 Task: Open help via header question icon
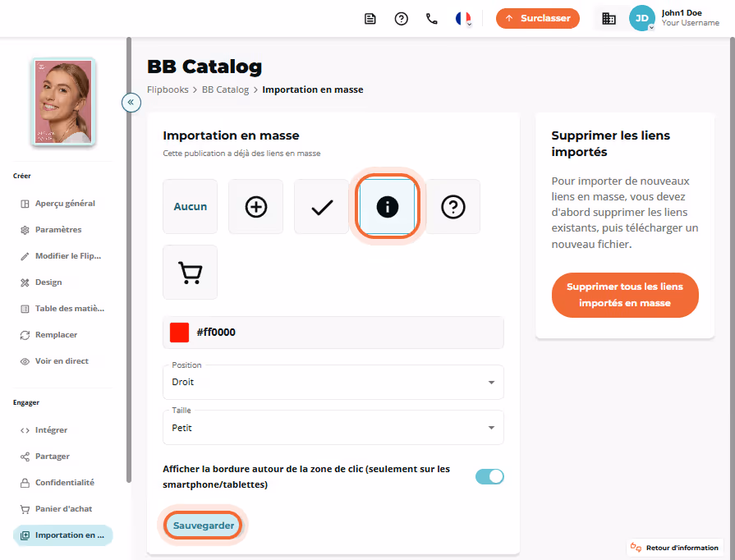[x=402, y=19]
